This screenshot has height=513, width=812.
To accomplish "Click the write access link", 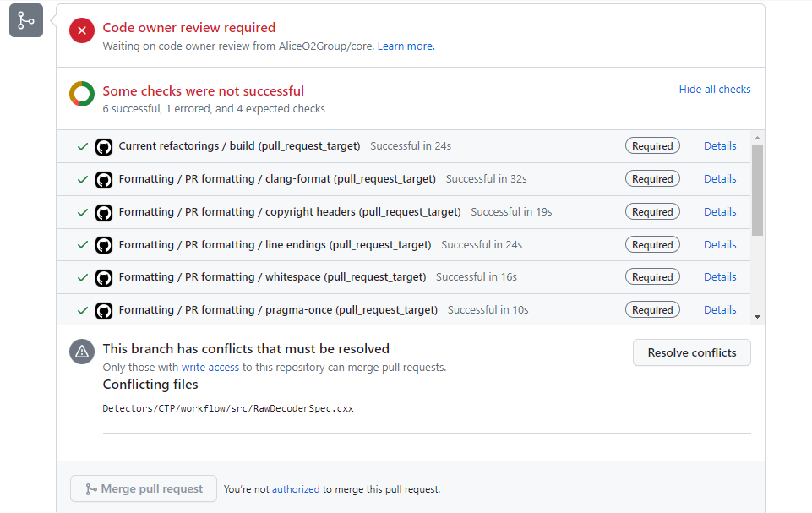I will pyautogui.click(x=210, y=368).
